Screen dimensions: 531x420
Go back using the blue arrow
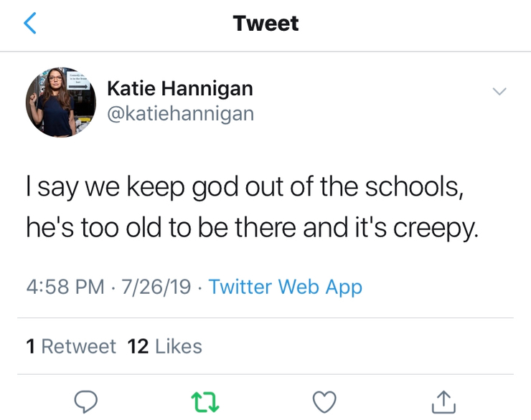point(30,23)
